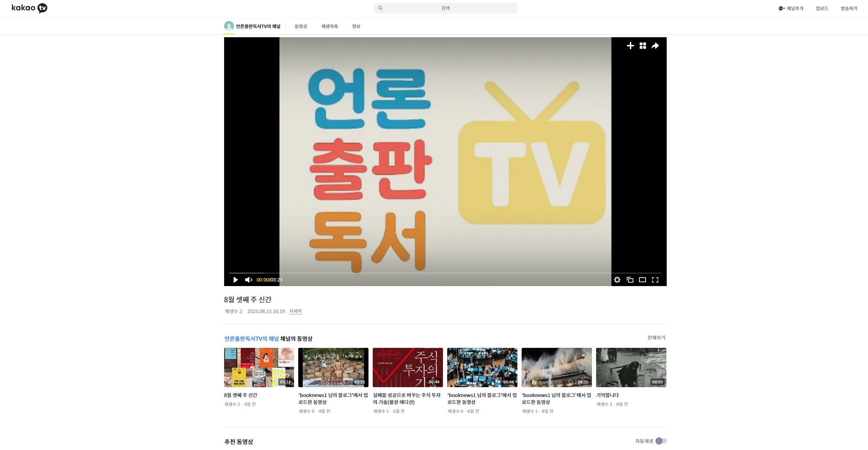The width and height of the screenshot is (868, 450).
Task: Open the search magnifier
Action: point(380,8)
